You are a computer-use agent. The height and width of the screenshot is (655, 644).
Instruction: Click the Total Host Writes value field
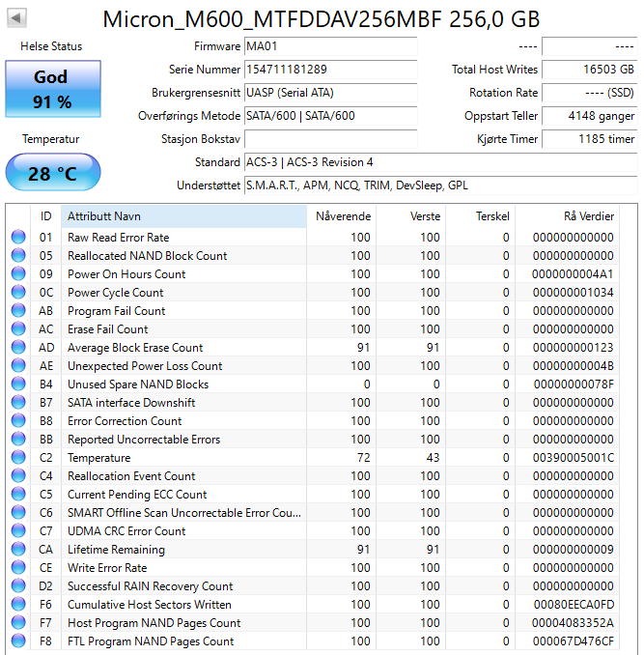click(x=589, y=70)
